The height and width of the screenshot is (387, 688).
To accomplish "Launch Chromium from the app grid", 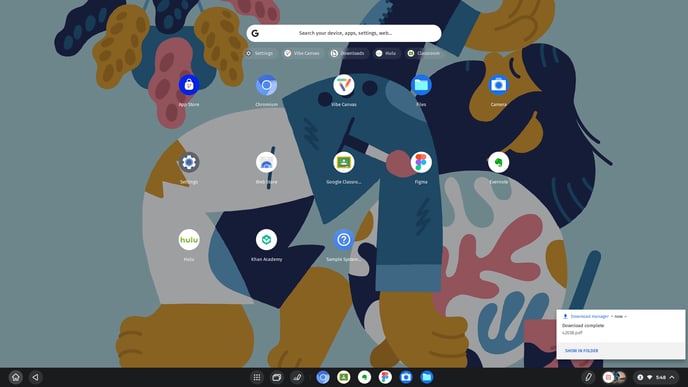I will [x=266, y=85].
